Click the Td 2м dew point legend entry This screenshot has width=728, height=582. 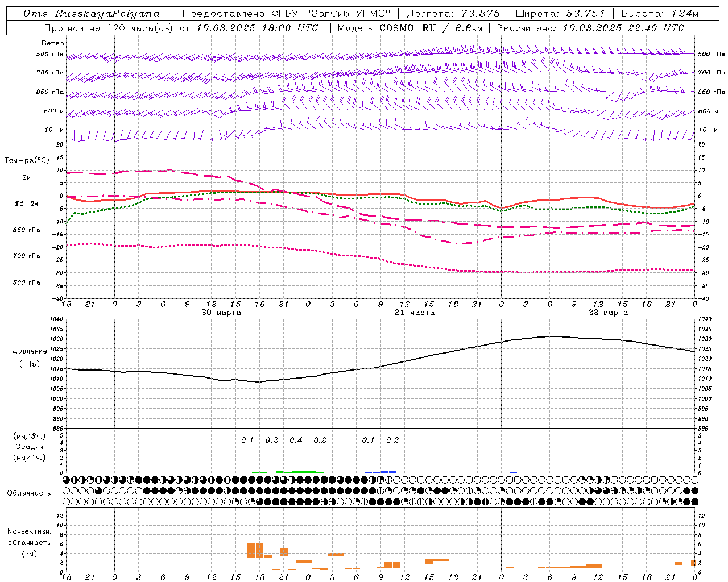pos(26,203)
